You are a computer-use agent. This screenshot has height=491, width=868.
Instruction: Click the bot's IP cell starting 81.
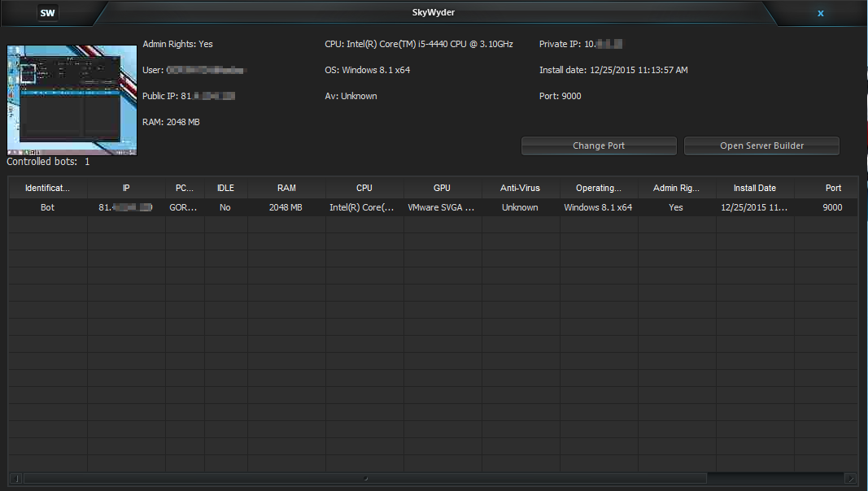[125, 207]
